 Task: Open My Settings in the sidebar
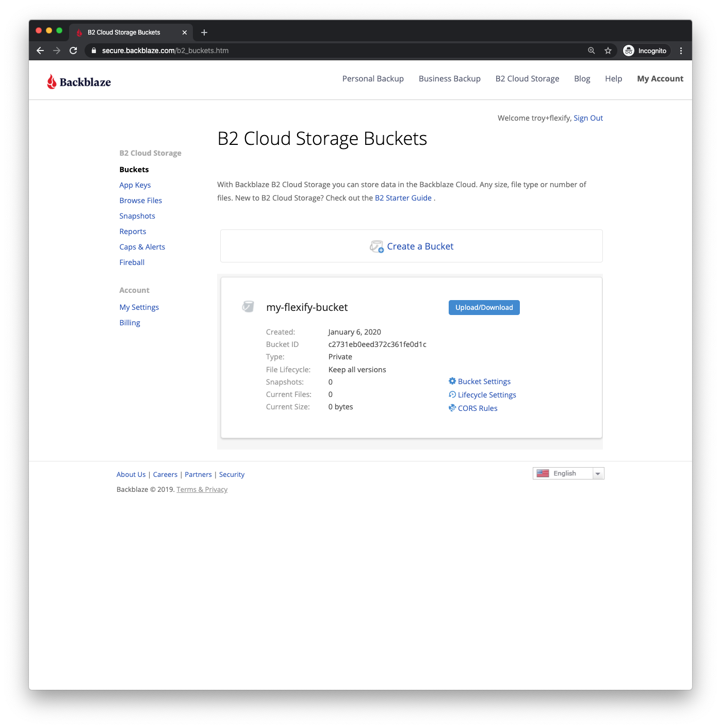pos(139,307)
